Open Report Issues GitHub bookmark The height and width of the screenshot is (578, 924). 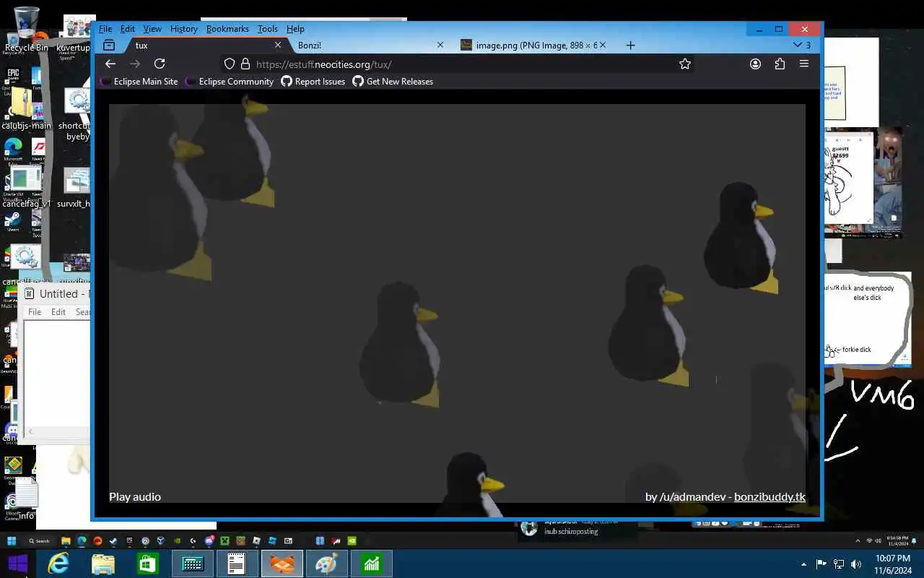(313, 82)
